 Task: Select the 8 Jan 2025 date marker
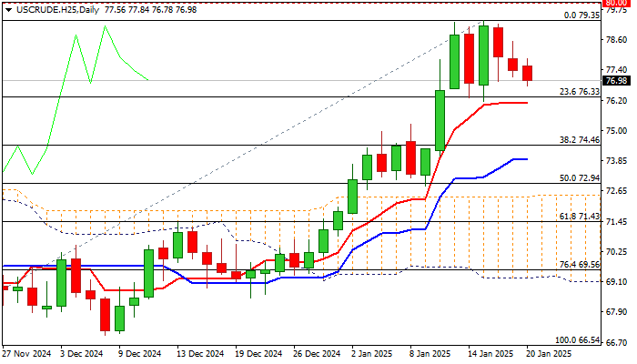pyautogui.click(x=429, y=353)
